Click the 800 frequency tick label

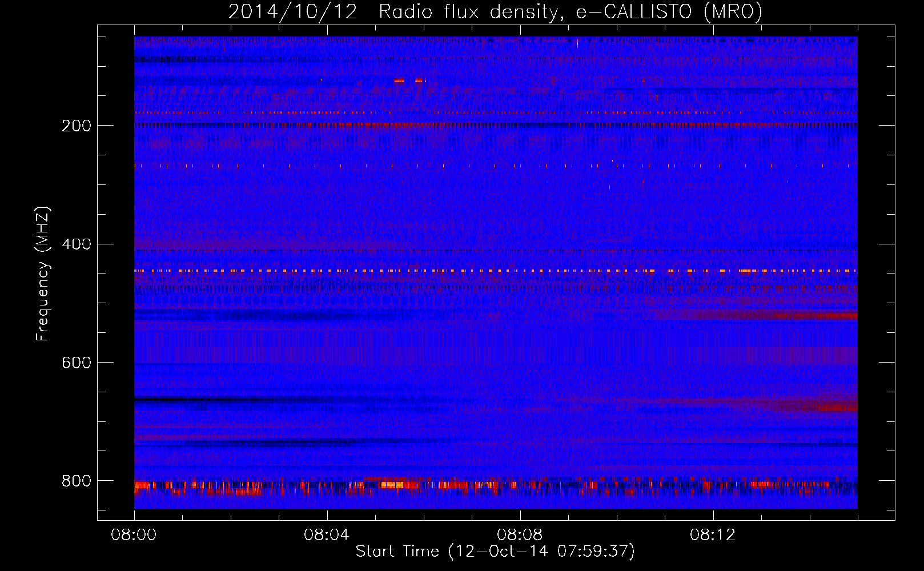coord(77,481)
